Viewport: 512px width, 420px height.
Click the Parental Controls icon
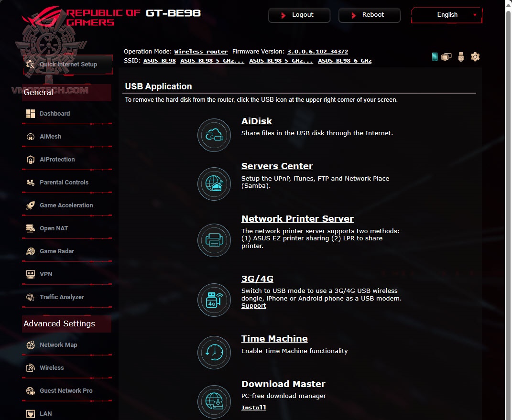click(x=31, y=183)
